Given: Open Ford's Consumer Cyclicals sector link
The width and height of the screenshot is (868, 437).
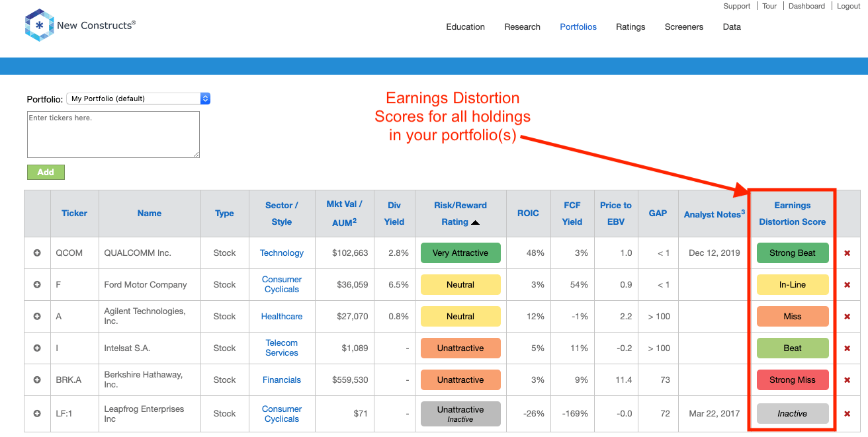Looking at the screenshot, I should (282, 285).
